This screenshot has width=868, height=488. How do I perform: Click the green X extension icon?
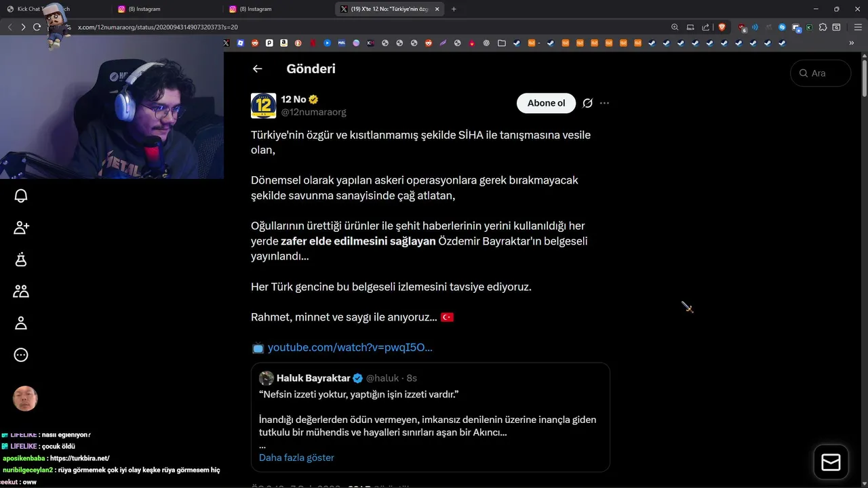pos(809,27)
